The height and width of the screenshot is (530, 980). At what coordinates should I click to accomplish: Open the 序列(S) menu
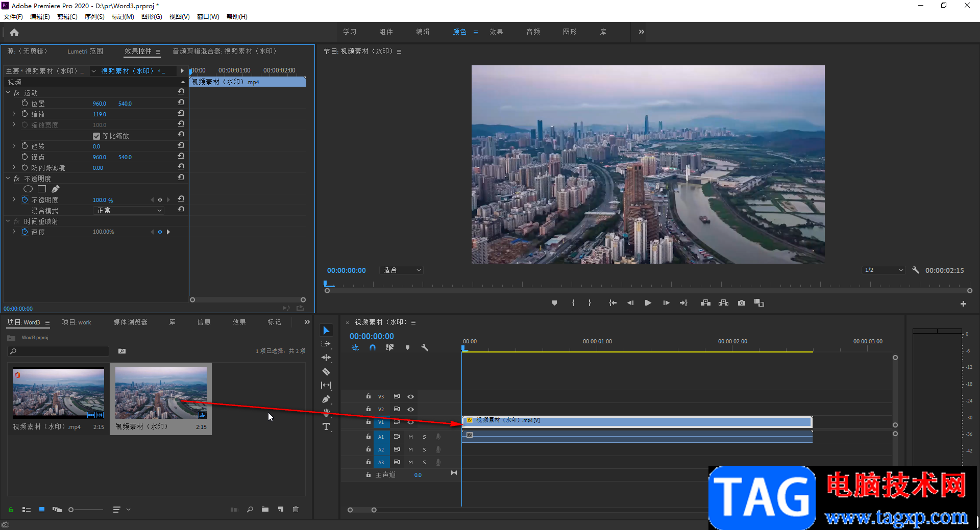coord(94,16)
